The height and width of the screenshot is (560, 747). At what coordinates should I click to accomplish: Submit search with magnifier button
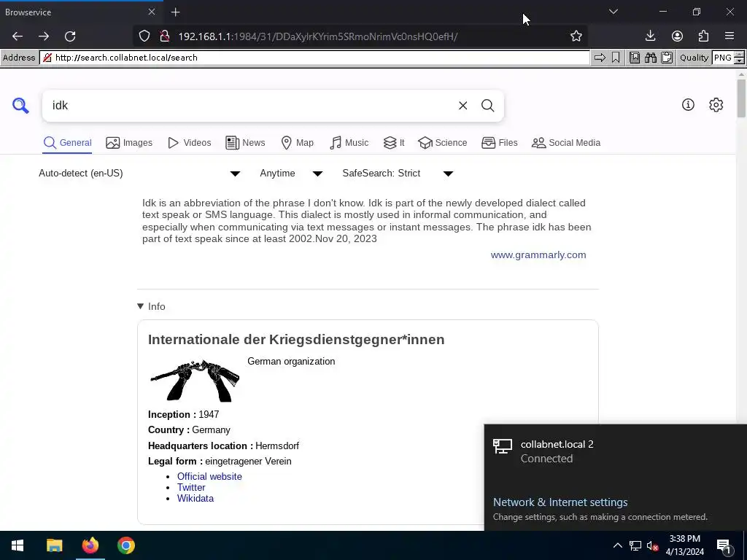[x=487, y=106]
